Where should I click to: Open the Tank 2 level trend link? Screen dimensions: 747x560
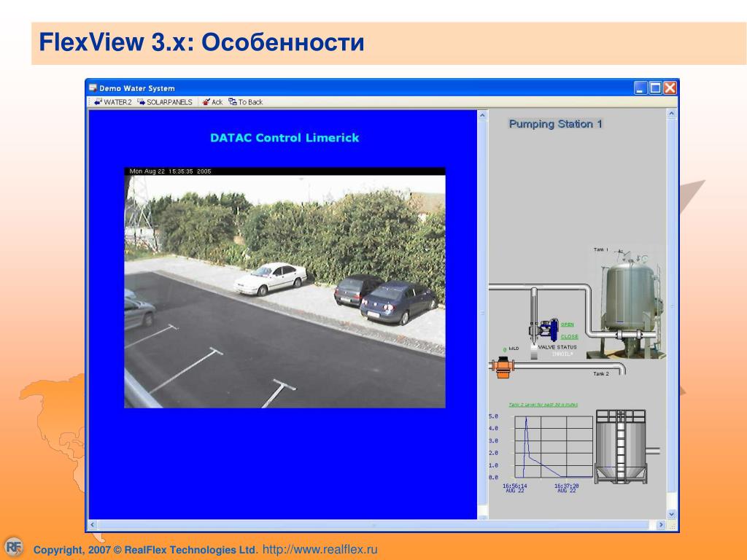[543, 405]
